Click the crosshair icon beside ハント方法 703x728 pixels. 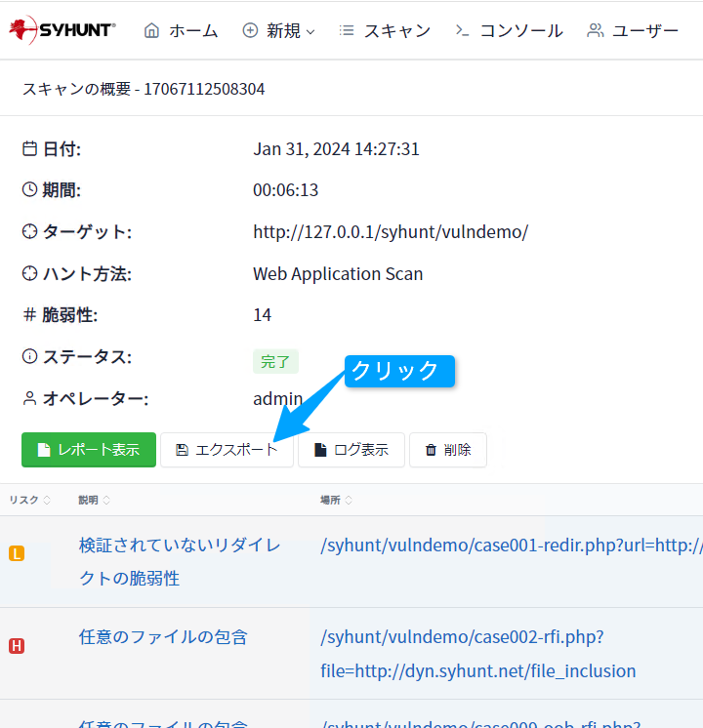[29, 273]
